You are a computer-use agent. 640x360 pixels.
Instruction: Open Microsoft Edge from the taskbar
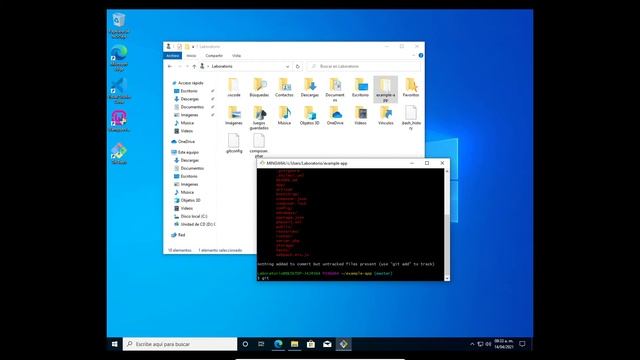[x=278, y=344]
